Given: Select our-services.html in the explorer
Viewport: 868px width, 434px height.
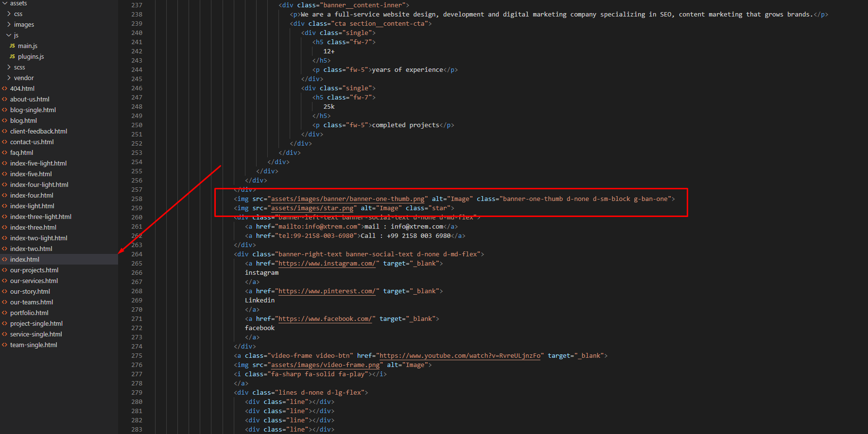Looking at the screenshot, I should (34, 281).
